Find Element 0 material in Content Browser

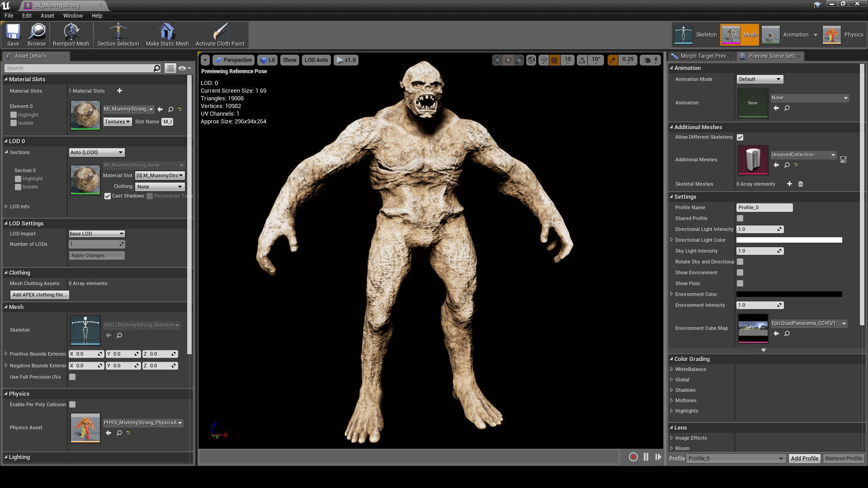point(170,109)
